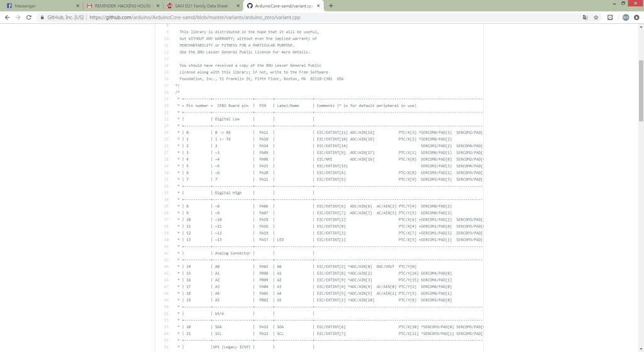Click the PA22 pin cell
This screenshot has width=644, height=352.
pyautogui.click(x=264, y=327)
